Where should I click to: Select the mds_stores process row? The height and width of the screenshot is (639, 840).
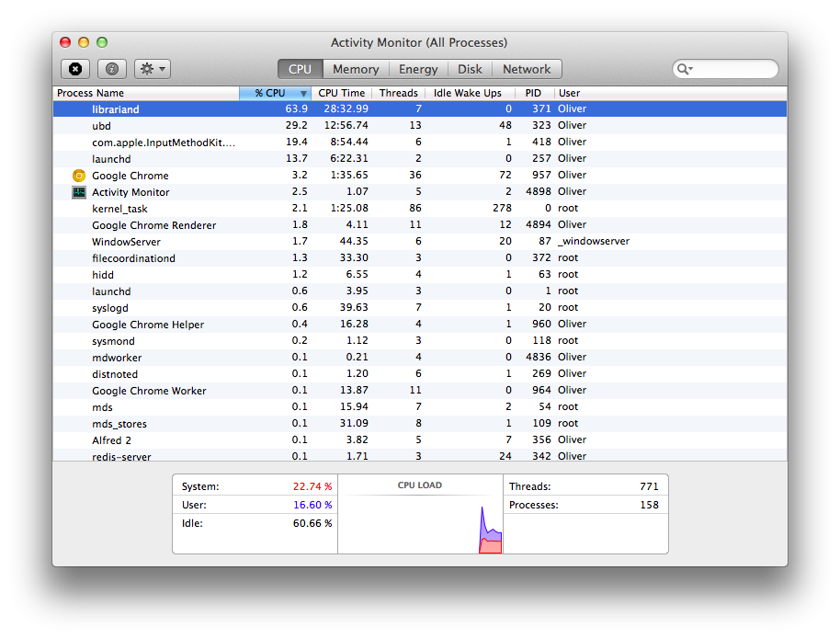pyautogui.click(x=420, y=424)
